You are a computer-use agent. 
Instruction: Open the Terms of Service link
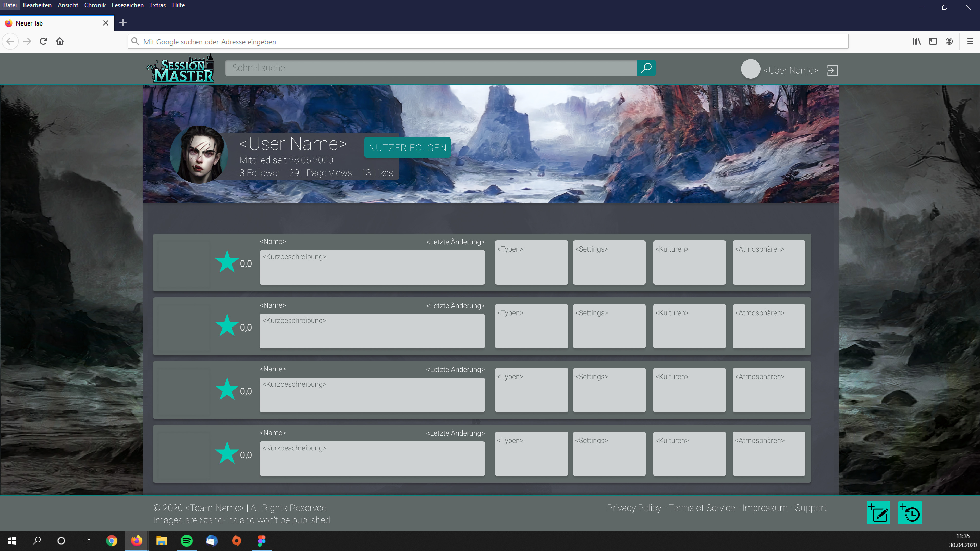(702, 508)
